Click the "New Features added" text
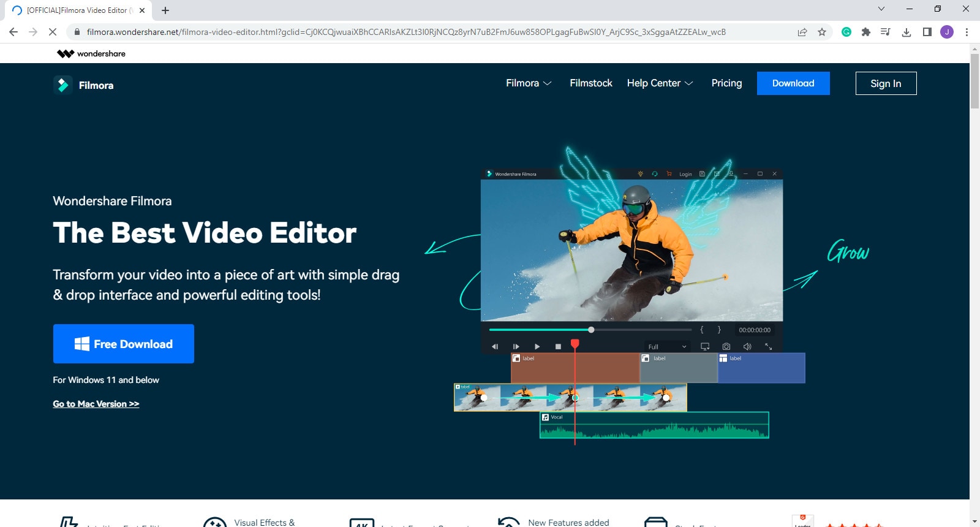Screen dimensions: 980x527 point(568,523)
